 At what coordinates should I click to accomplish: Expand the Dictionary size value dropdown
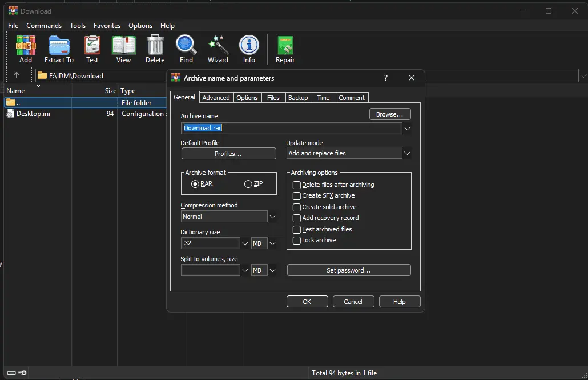[x=245, y=243]
